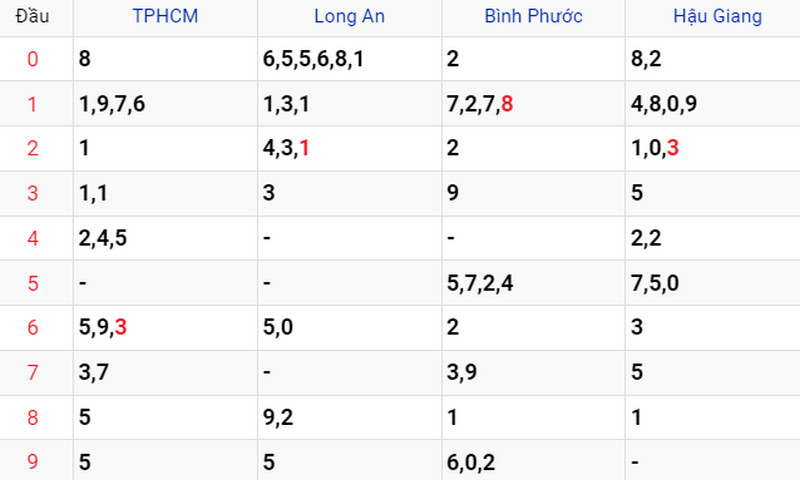Click Bình Phước cell 6,0,2

471,463
